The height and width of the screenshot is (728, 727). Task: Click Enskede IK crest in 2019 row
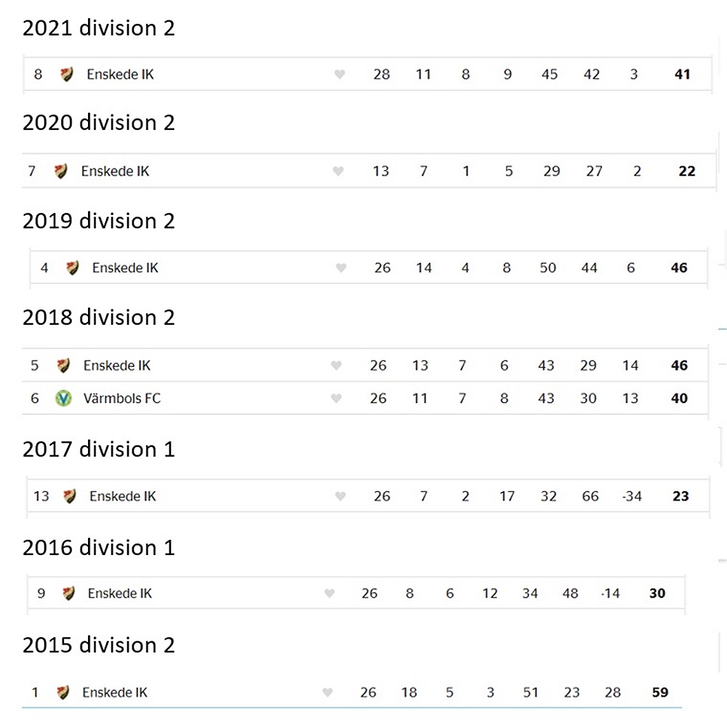tap(72, 268)
